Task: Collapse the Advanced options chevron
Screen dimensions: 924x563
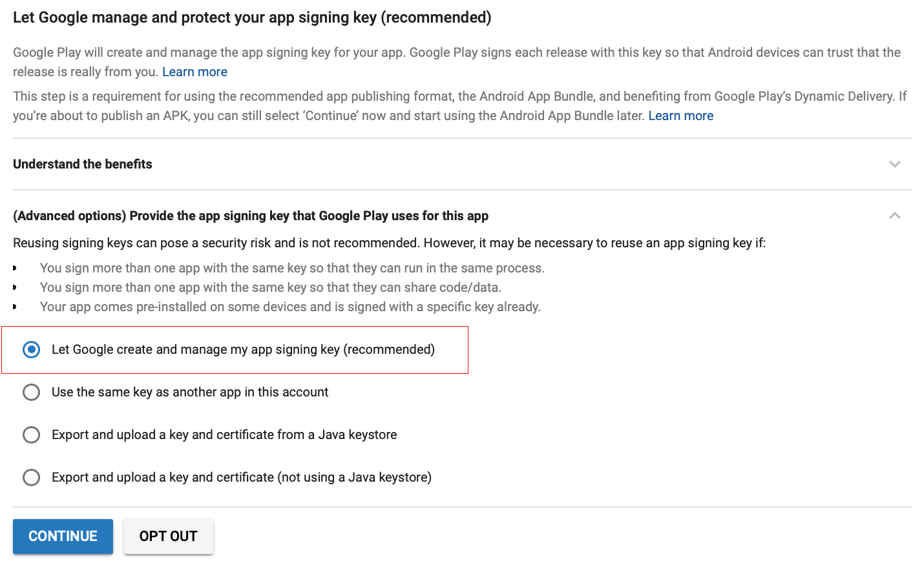Action: click(x=894, y=216)
